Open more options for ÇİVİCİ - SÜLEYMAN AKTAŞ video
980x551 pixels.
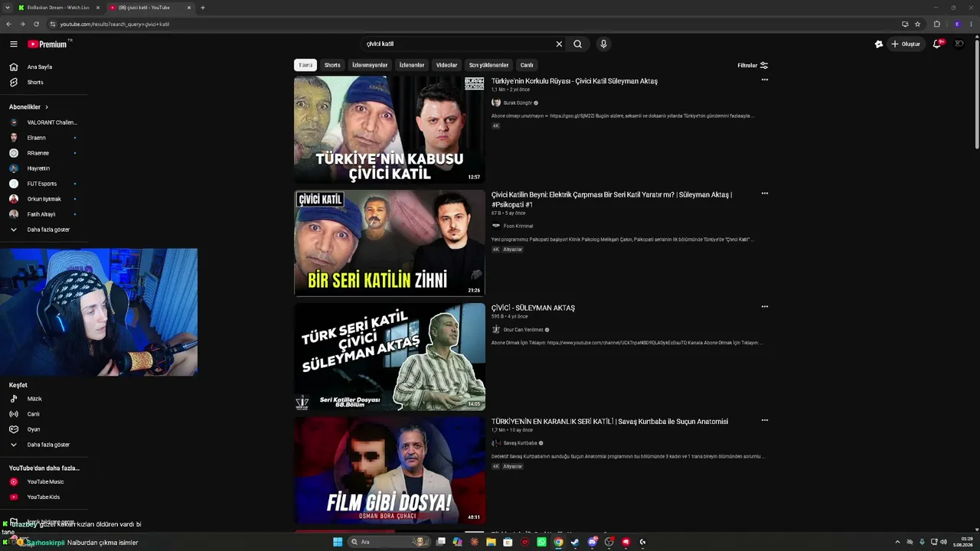pyautogui.click(x=764, y=307)
